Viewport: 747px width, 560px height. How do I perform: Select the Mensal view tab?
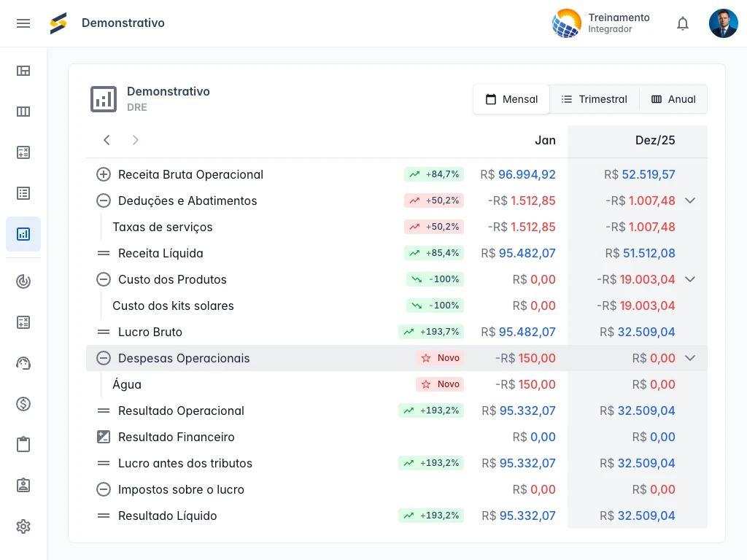pos(511,99)
